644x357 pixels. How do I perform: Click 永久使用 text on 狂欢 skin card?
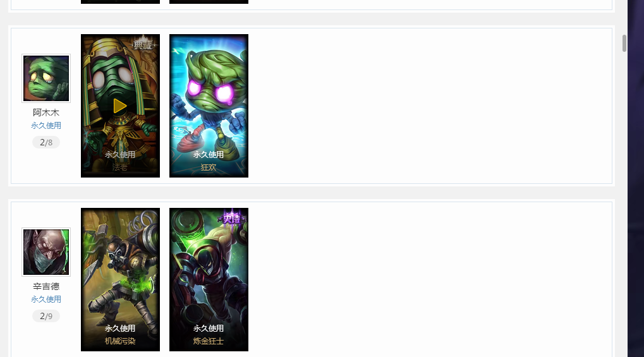(208, 154)
